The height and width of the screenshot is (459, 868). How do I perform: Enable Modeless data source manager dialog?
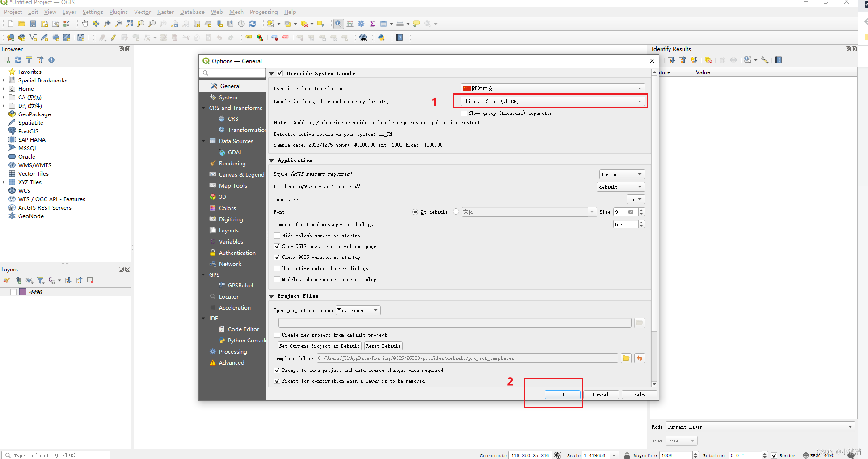point(277,279)
